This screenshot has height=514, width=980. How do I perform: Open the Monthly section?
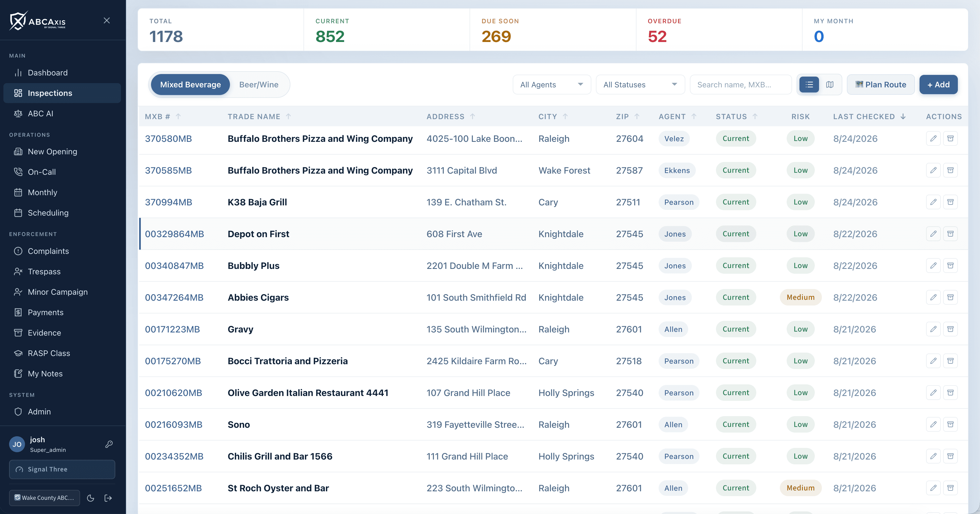coord(62,192)
